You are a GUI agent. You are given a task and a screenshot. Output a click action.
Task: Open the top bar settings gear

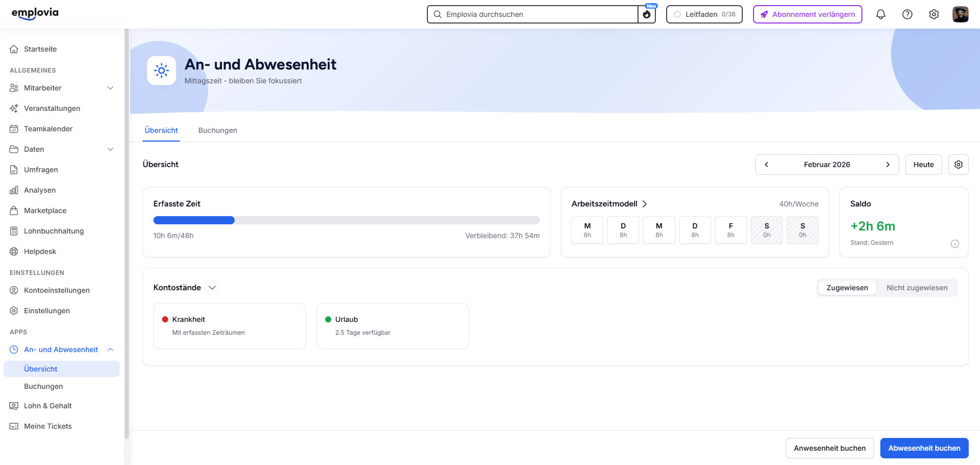[x=933, y=14]
